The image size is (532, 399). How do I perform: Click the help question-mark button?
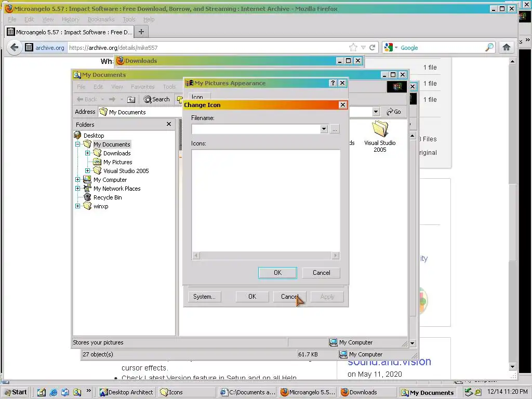pyautogui.click(x=333, y=83)
